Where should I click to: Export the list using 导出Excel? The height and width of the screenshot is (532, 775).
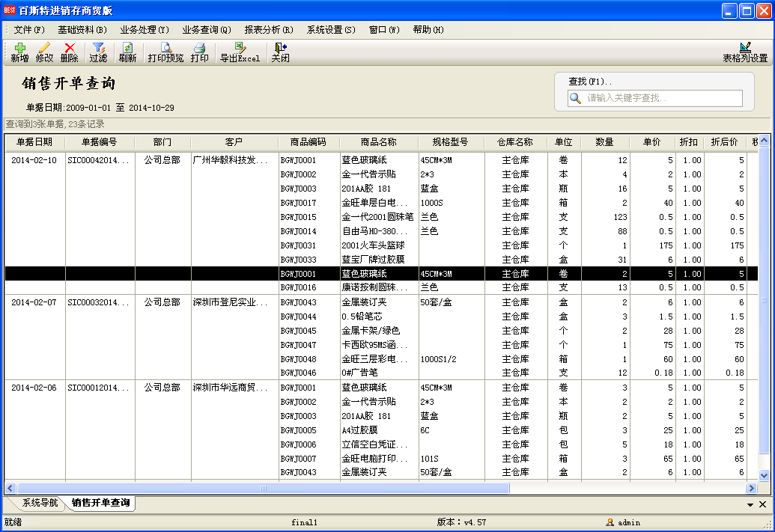240,52
